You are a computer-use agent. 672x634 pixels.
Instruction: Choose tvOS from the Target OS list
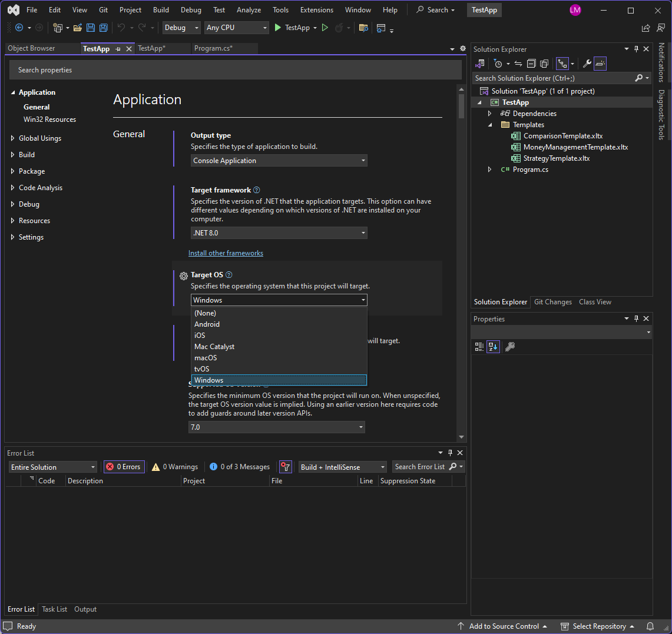pos(279,369)
